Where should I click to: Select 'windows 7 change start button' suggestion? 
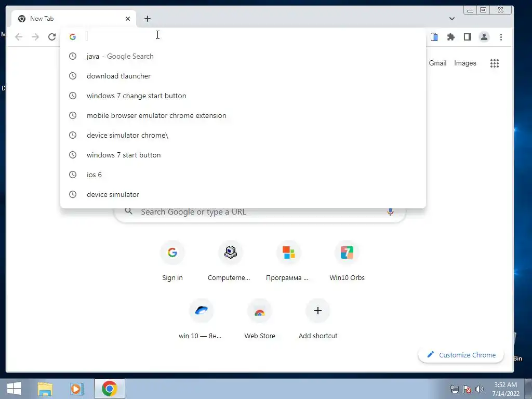[243, 96]
